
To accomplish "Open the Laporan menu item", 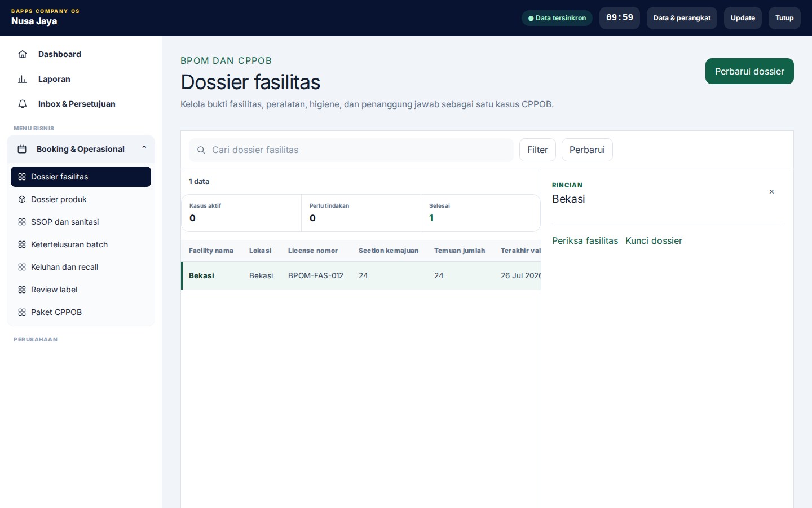I will pyautogui.click(x=81, y=79).
